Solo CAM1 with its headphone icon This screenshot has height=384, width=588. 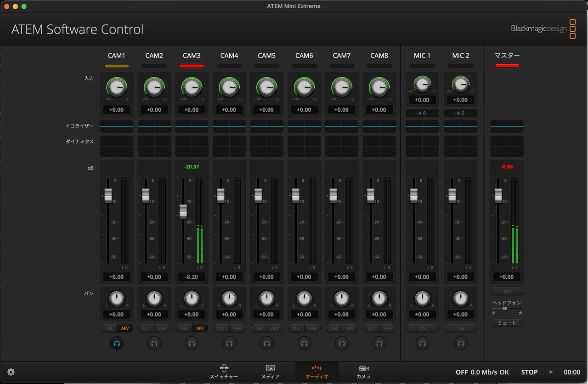tap(117, 343)
